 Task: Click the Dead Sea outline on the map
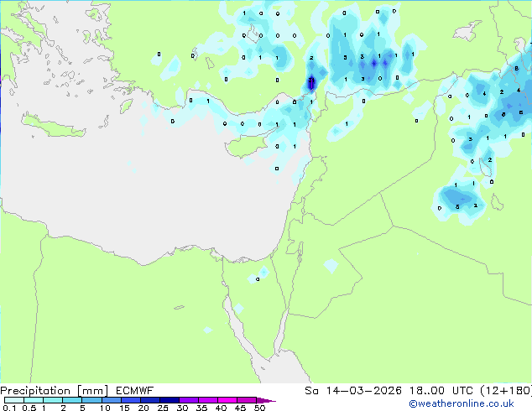300,251
